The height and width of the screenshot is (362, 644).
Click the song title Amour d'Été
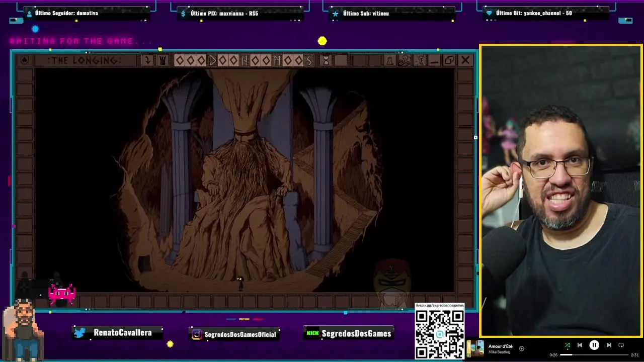500,346
